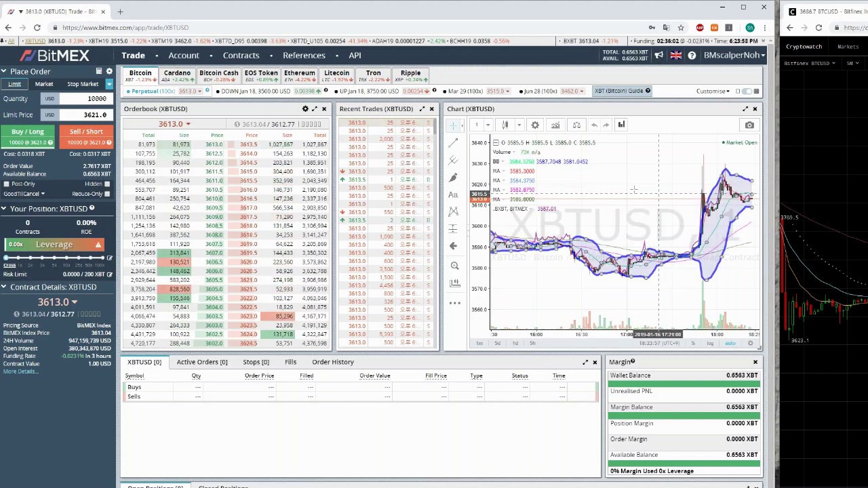Open the Contracts menu
The width and height of the screenshot is (868, 488).
click(241, 56)
